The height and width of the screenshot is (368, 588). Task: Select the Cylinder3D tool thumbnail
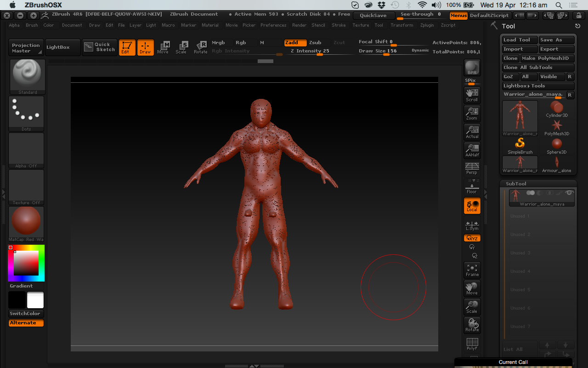557,109
